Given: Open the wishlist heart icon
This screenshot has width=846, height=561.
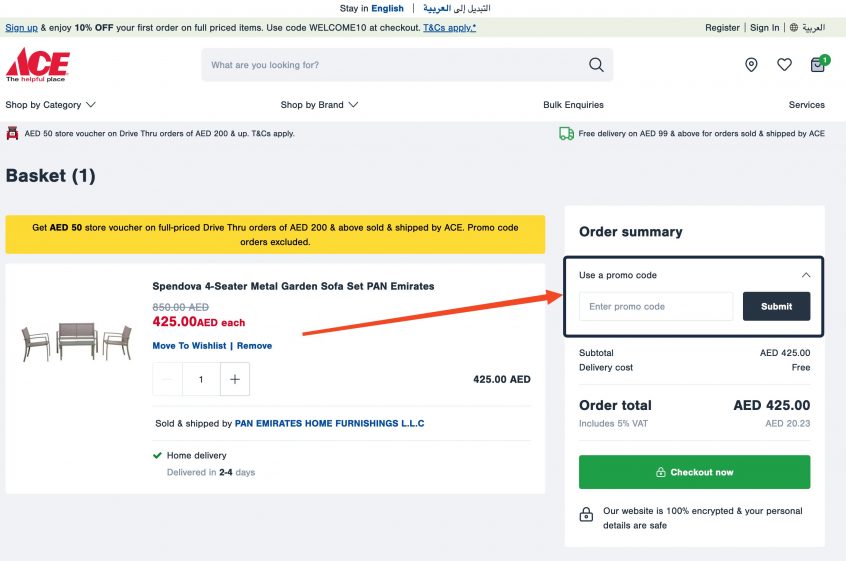Looking at the screenshot, I should tap(784, 65).
